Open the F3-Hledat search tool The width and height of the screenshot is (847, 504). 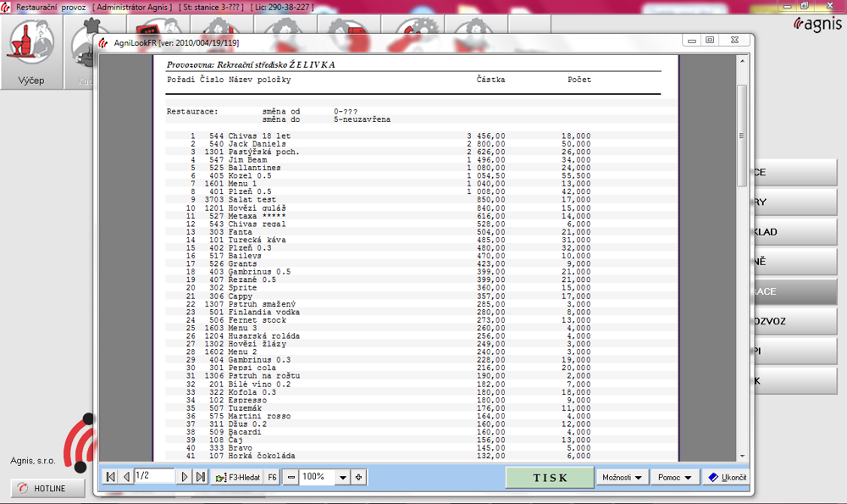(x=238, y=477)
